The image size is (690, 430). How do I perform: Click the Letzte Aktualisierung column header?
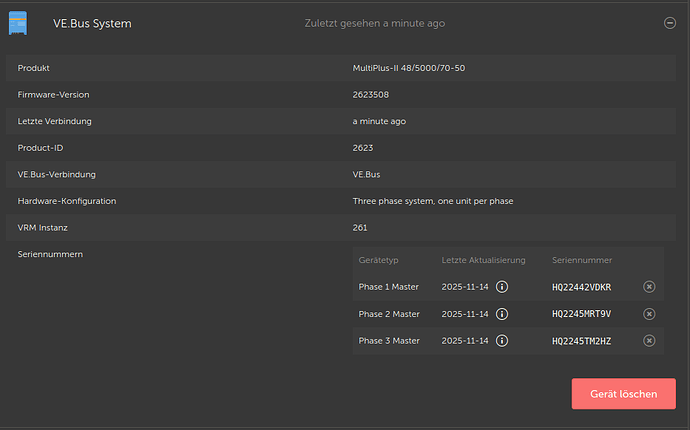(483, 260)
